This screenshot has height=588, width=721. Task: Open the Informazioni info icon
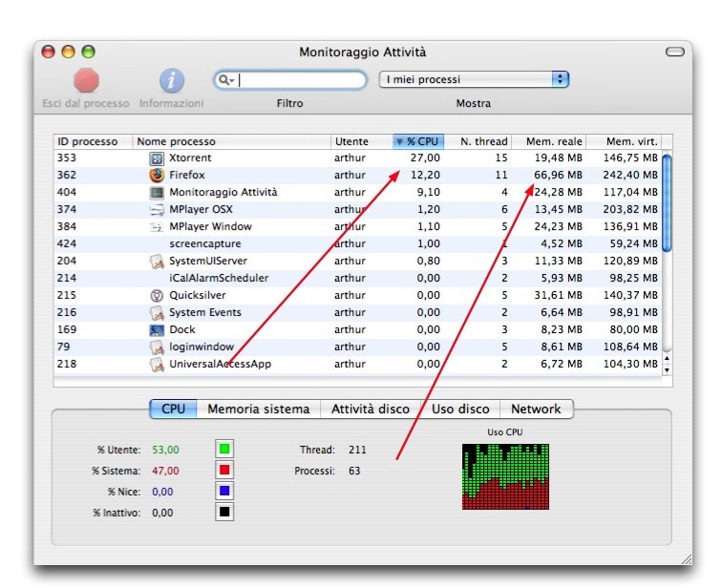tap(172, 80)
